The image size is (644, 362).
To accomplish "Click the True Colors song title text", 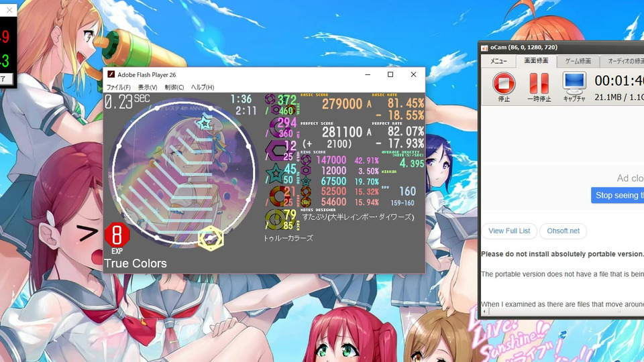I will pyautogui.click(x=135, y=263).
